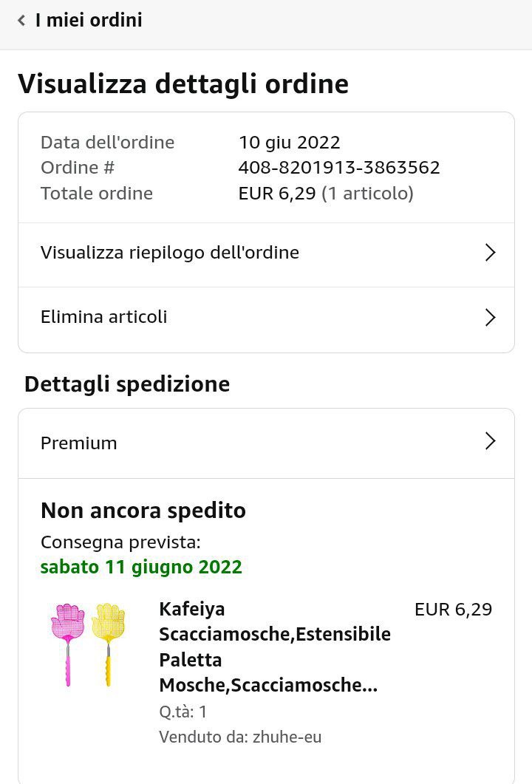Image resolution: width=532 pixels, height=784 pixels.
Task: Click the Visualizza dettagli ordine heading
Action: click(183, 83)
